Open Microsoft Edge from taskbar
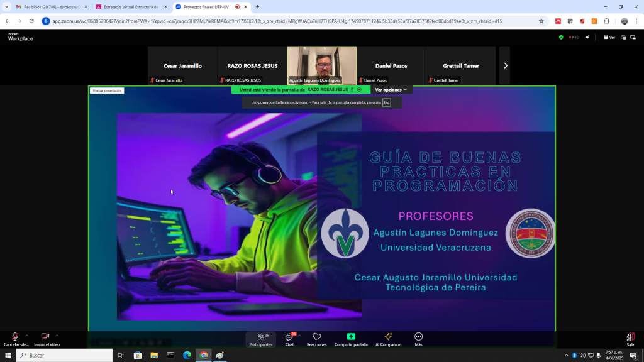 pyautogui.click(x=187, y=356)
